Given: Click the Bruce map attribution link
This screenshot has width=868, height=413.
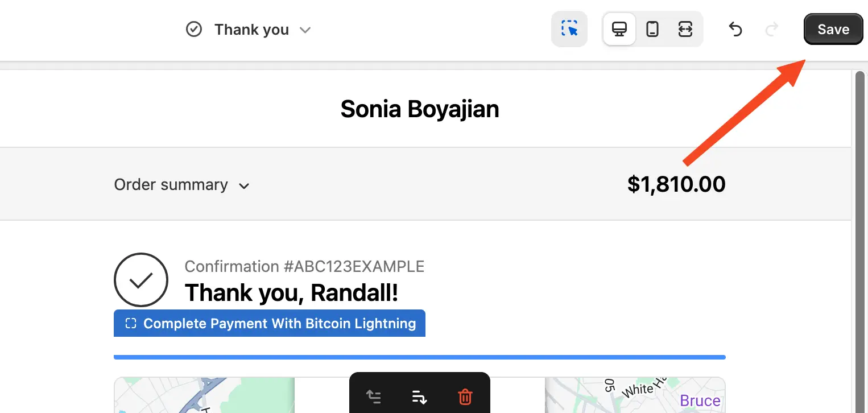Looking at the screenshot, I should [700, 400].
